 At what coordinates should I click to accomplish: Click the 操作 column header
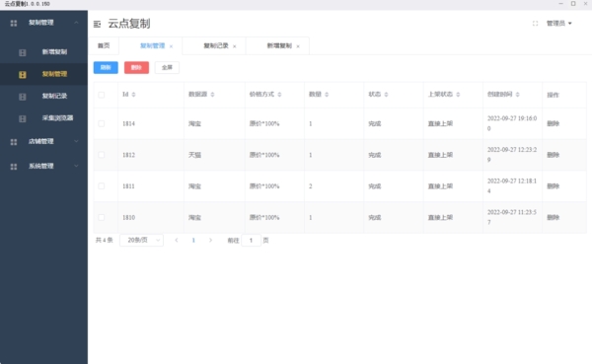click(x=554, y=95)
